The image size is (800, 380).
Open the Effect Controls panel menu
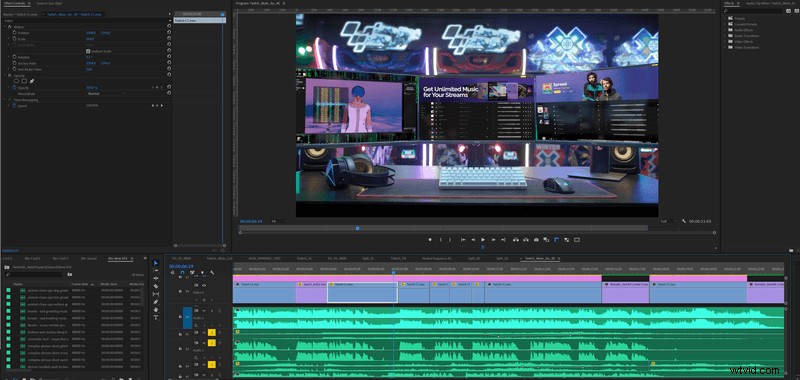(29, 3)
